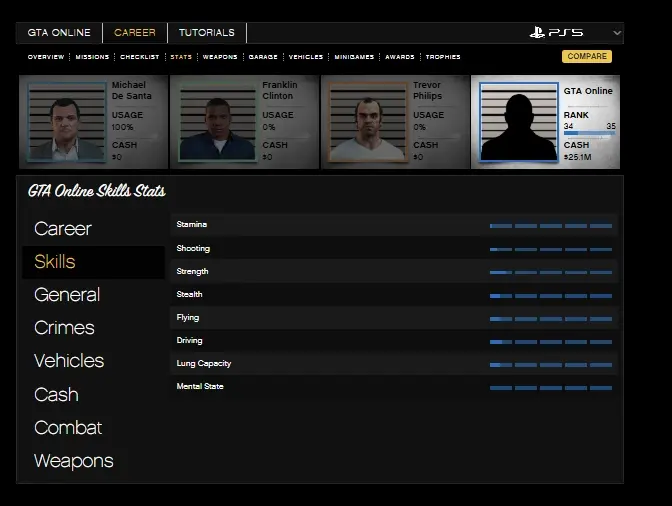Switch to the Tutorials tab
The height and width of the screenshot is (506, 672).
(206, 33)
